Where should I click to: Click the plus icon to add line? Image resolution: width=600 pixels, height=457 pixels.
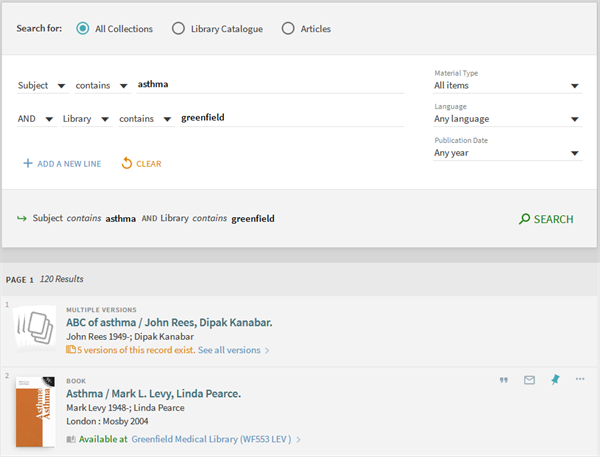(x=26, y=163)
